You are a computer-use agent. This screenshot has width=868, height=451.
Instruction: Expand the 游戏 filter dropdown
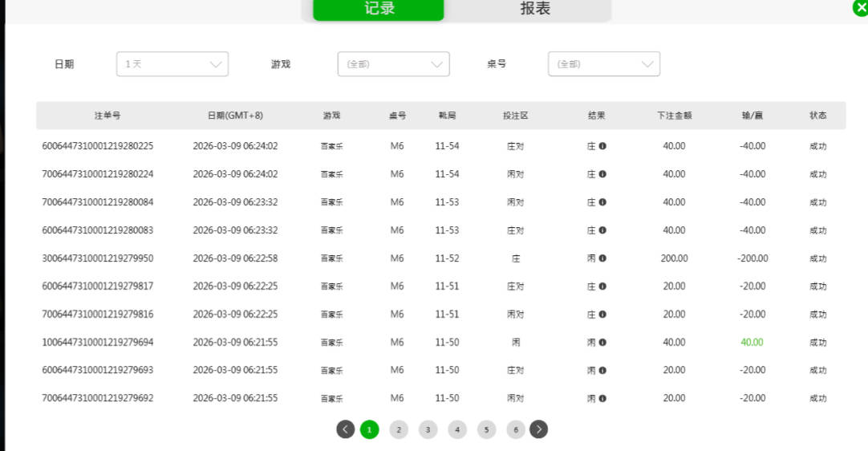pyautogui.click(x=393, y=64)
